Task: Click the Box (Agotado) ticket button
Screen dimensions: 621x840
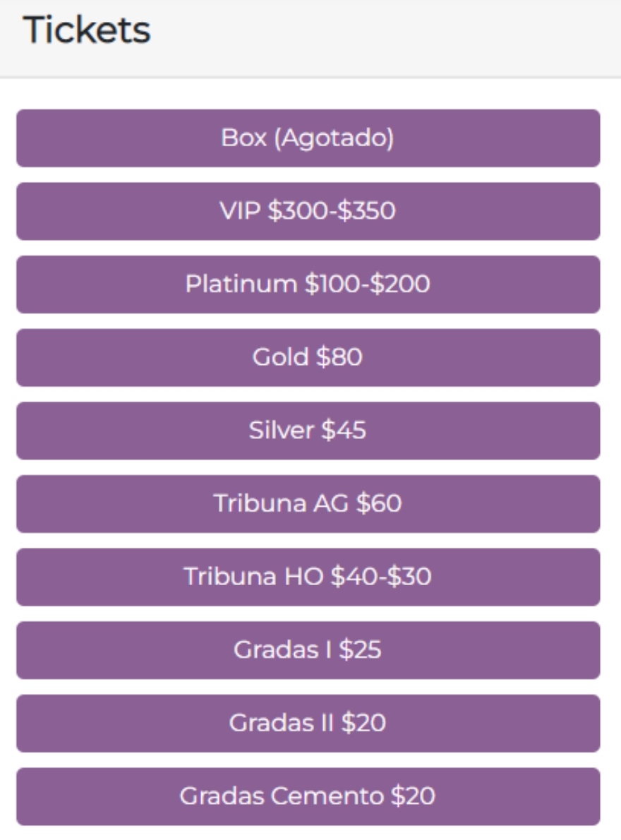Action: pyautogui.click(x=308, y=138)
